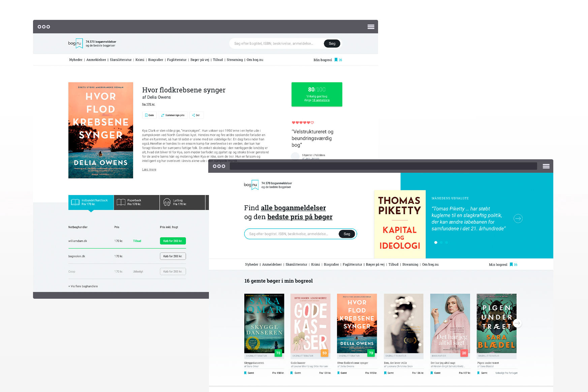Click bookmark icon beside Min bogreol, back window

tap(336, 60)
